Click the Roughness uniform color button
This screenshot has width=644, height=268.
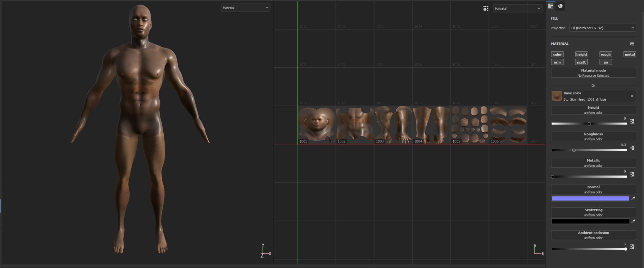tap(593, 136)
